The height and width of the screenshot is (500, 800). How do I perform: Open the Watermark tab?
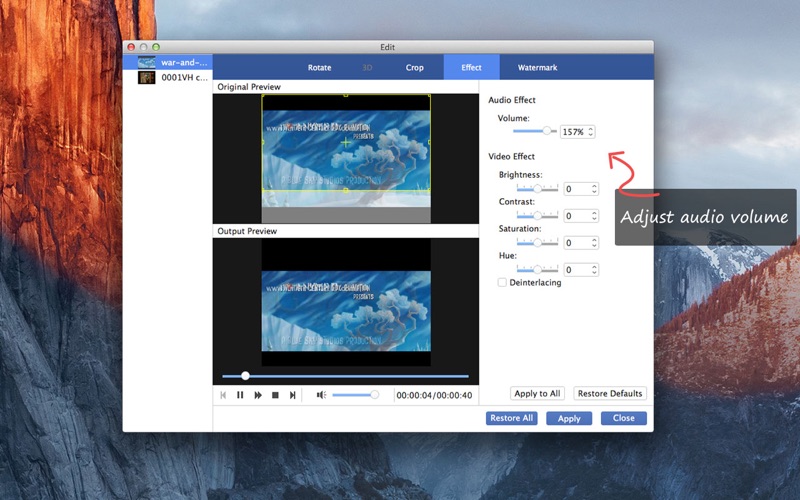click(x=537, y=68)
